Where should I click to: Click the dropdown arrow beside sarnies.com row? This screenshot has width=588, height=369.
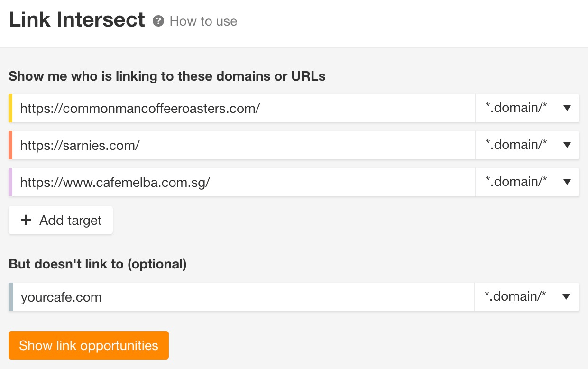click(x=567, y=145)
